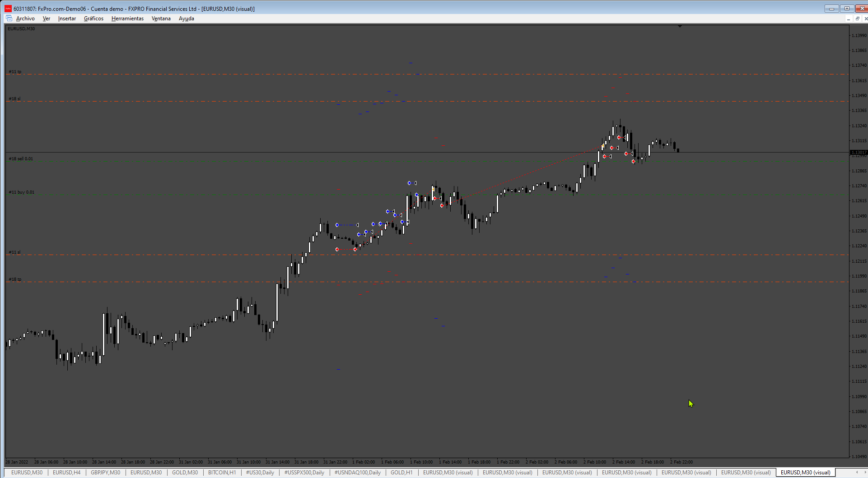Select the '#11 sl' order line label
This screenshot has width=868, height=478.
14,252
